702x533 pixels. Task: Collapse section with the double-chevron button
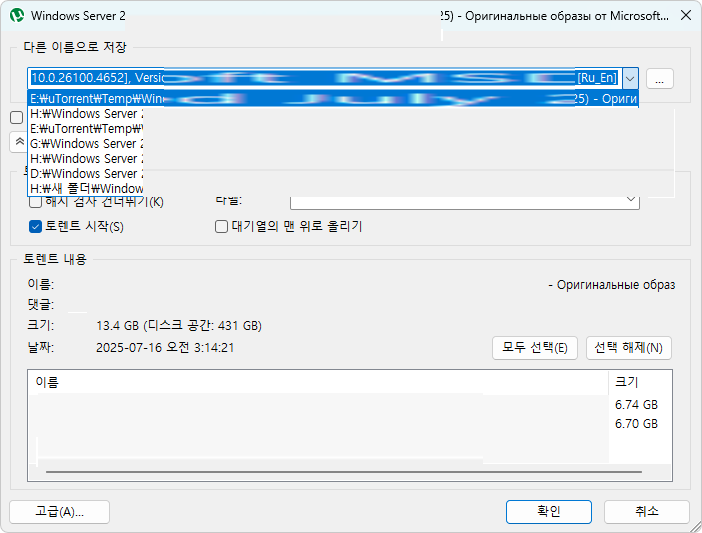point(19,142)
